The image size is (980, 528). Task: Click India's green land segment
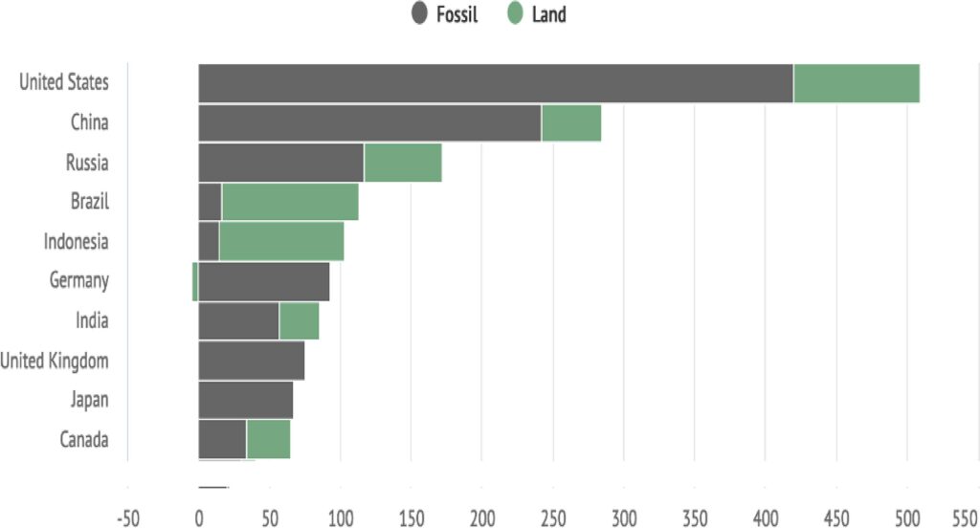299,320
